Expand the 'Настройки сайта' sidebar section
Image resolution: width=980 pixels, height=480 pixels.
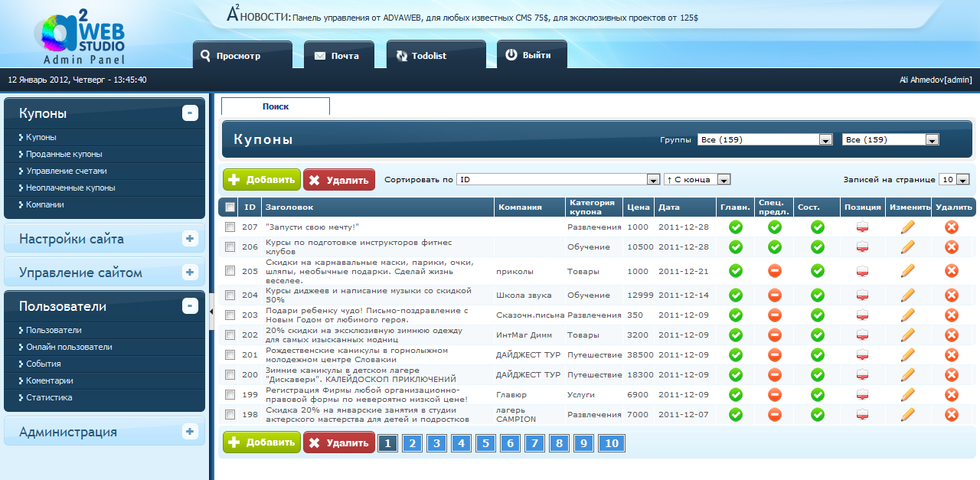(190, 239)
